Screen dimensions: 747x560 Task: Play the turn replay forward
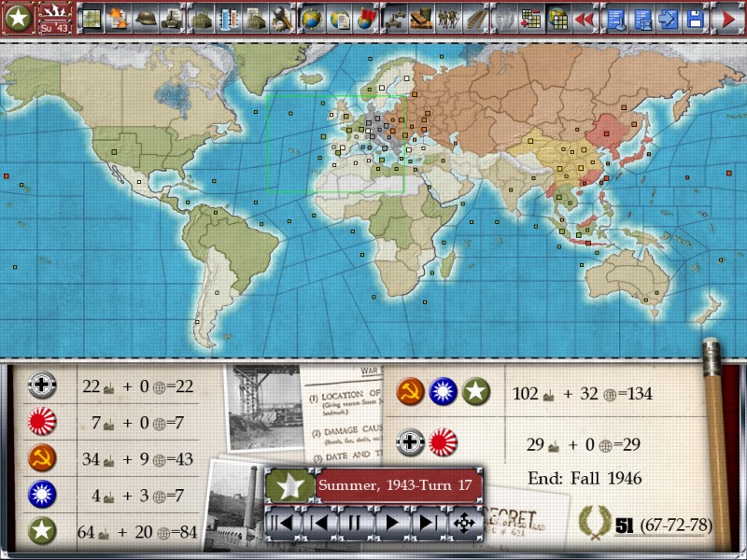point(392,523)
